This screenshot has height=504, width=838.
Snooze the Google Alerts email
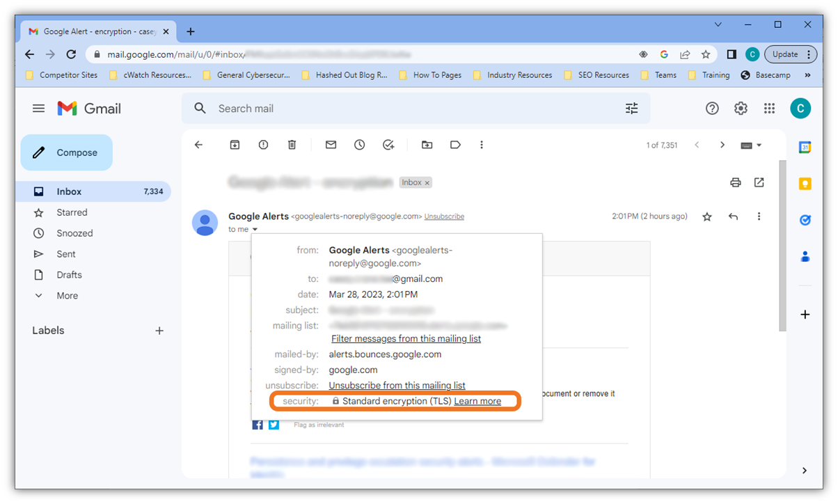pos(359,144)
